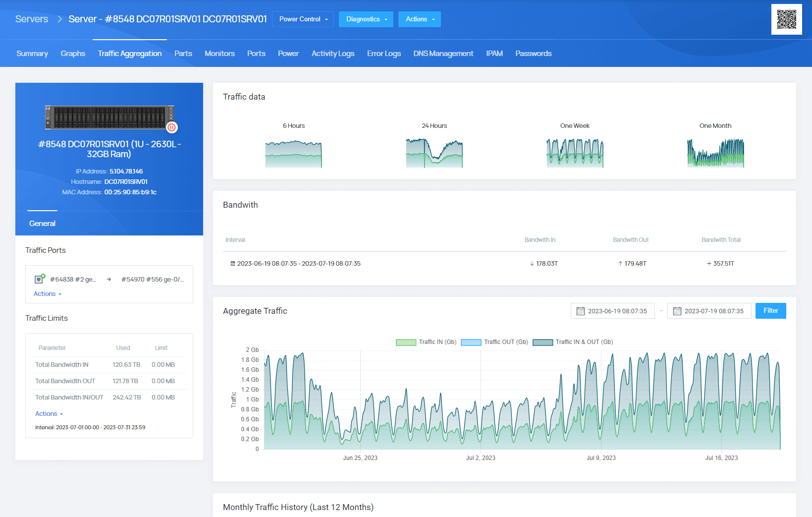Open the Parts tab

click(x=183, y=54)
